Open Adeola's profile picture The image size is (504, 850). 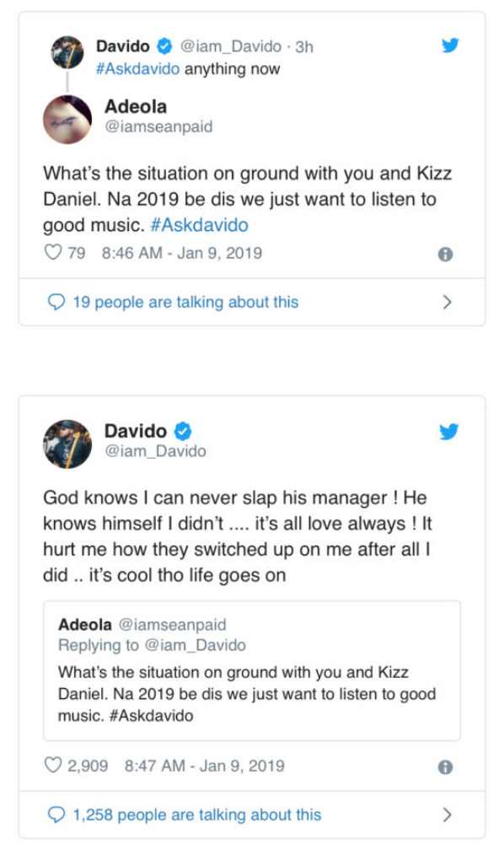(x=67, y=119)
